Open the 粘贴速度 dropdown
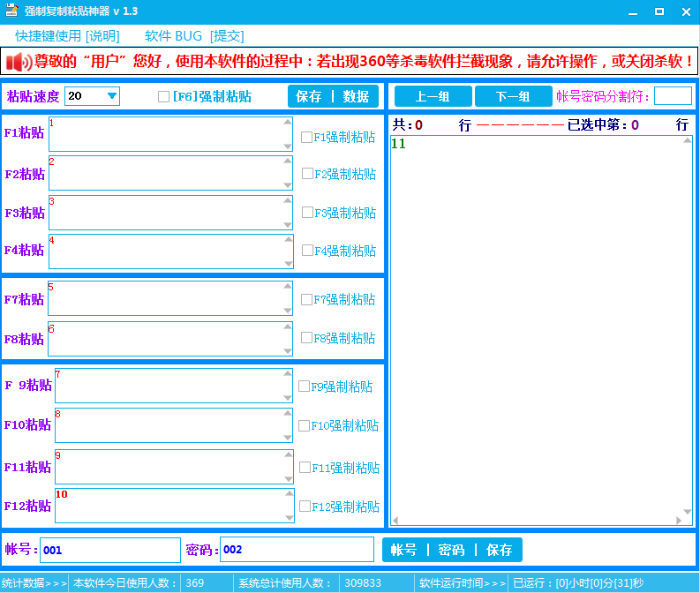This screenshot has width=700, height=593. tap(111, 96)
